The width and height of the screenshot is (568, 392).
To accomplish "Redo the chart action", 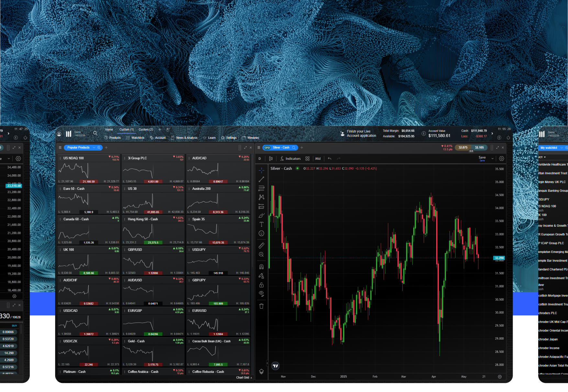I will (339, 158).
